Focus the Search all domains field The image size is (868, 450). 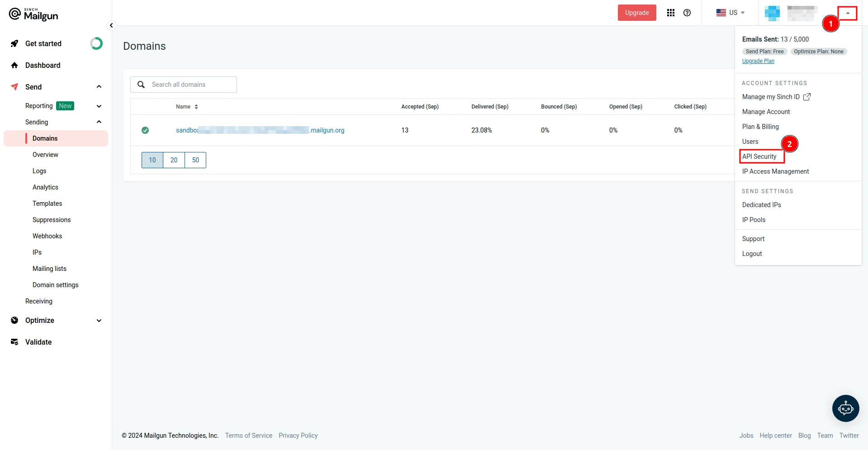(x=184, y=85)
